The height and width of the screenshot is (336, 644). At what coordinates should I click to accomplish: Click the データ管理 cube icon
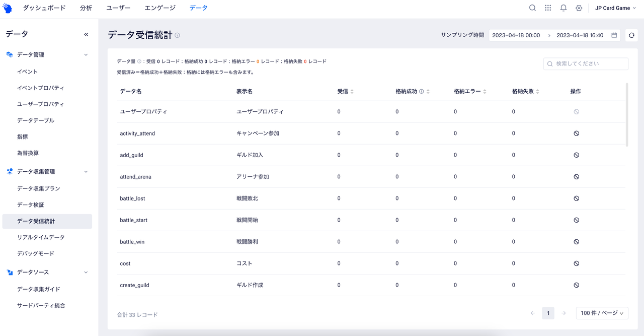pos(10,54)
